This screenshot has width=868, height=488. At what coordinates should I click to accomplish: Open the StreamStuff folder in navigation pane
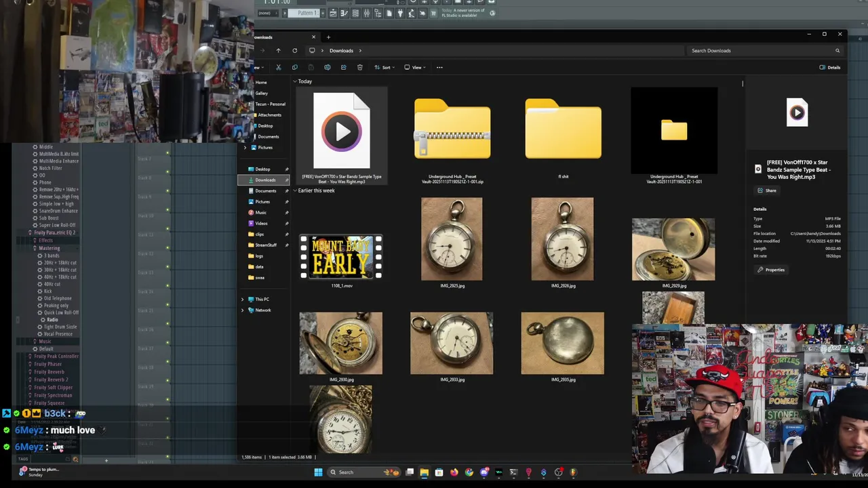[262, 245]
